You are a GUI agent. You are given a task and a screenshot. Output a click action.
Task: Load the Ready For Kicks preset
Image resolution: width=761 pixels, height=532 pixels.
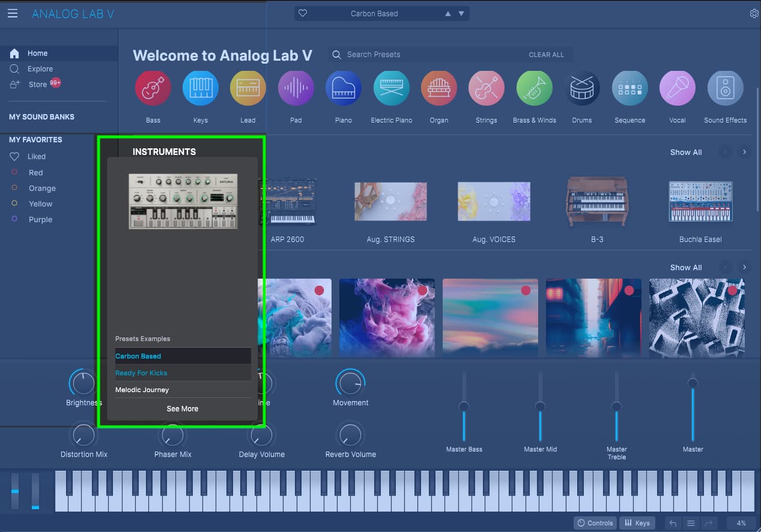[x=183, y=373]
